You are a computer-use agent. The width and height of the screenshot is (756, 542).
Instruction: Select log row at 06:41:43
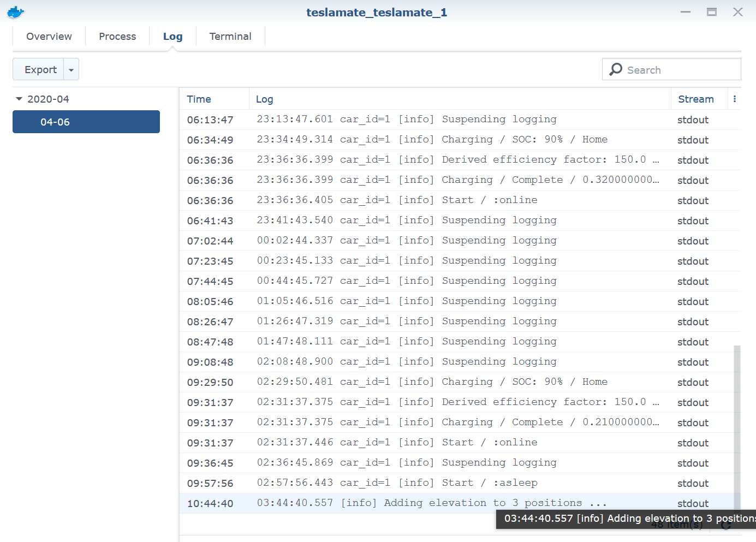[460, 221]
